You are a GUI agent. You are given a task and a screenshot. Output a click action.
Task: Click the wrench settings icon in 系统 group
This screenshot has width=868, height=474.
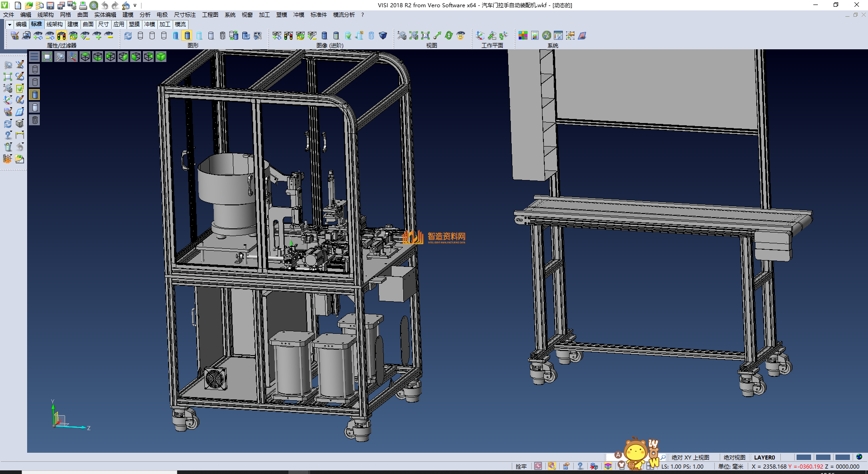coord(547,35)
